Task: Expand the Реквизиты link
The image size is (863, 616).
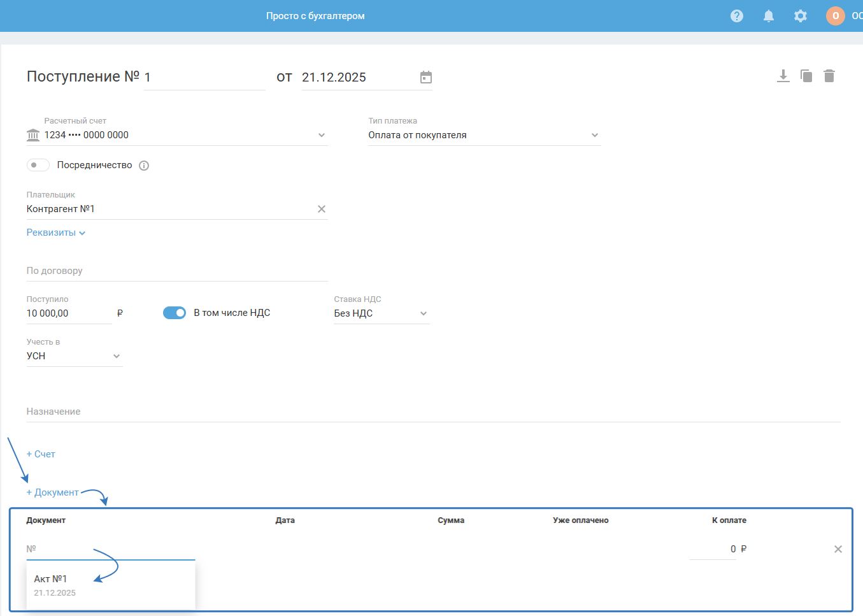Action: tap(55, 233)
